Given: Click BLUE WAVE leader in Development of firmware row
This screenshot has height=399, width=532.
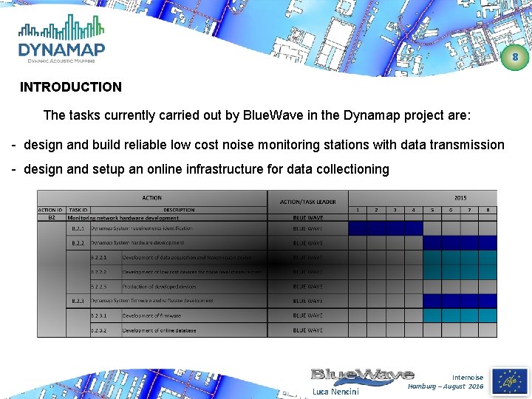Looking at the screenshot, I should [307, 316].
